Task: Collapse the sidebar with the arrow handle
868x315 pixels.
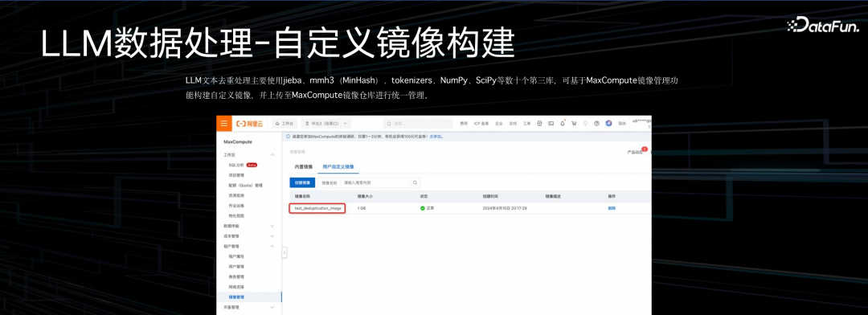Action: [x=285, y=252]
